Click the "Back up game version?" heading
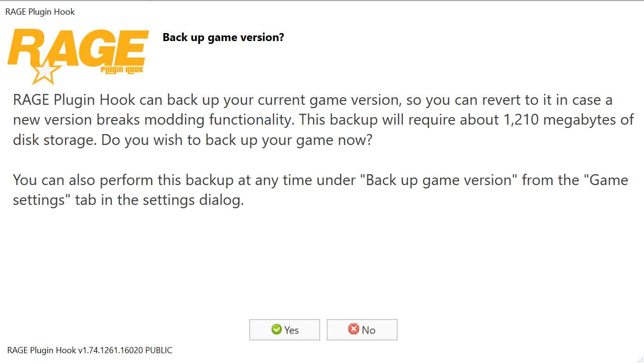 click(x=223, y=37)
